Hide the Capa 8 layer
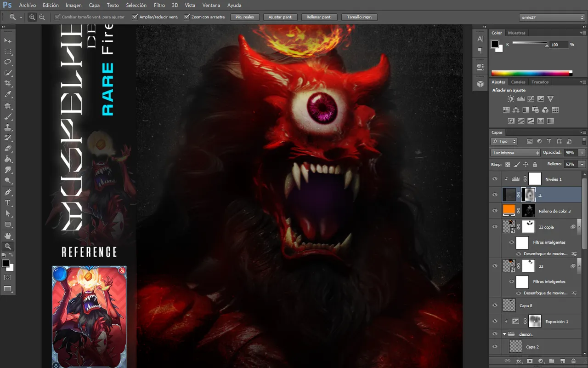The width and height of the screenshot is (588, 368). pyautogui.click(x=495, y=305)
